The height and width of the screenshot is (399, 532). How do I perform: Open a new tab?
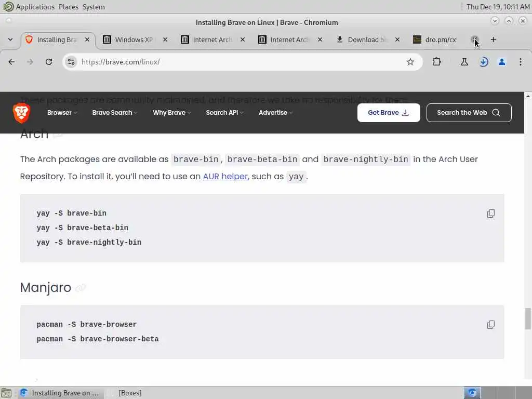click(x=494, y=39)
